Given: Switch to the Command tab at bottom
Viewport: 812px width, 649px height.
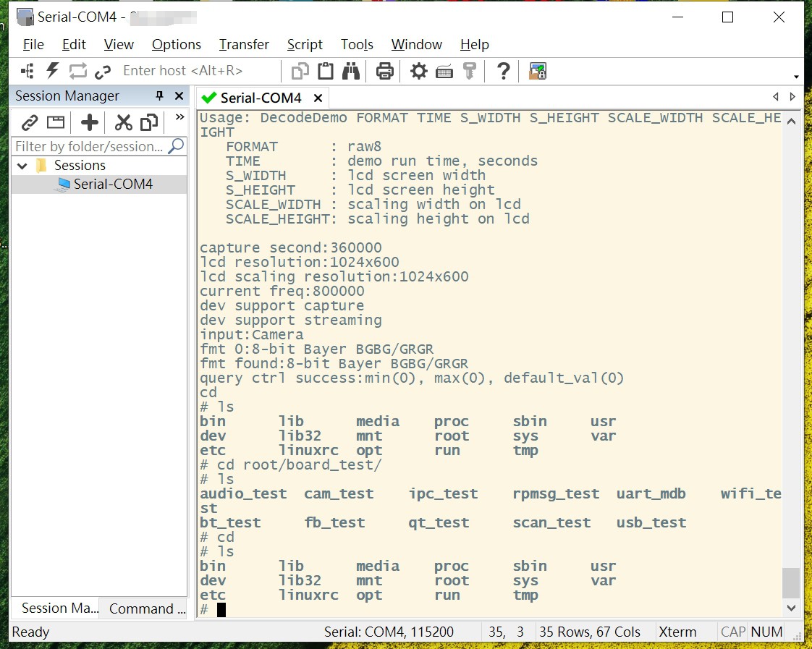Looking at the screenshot, I should 142,608.
